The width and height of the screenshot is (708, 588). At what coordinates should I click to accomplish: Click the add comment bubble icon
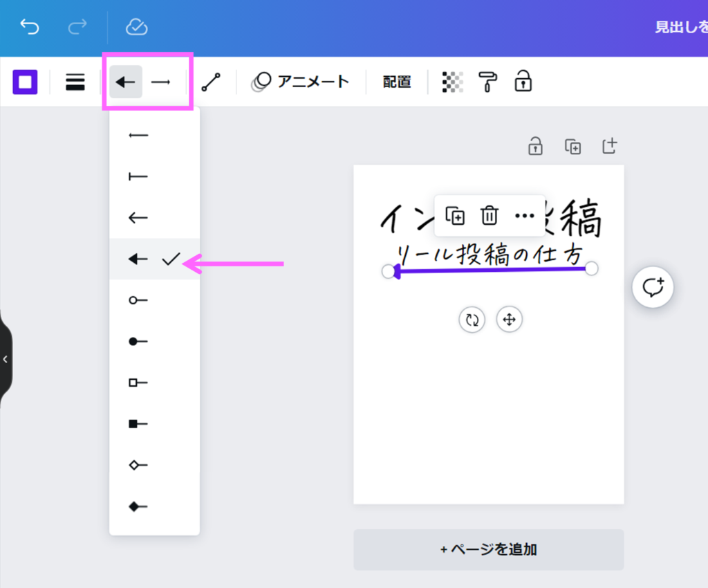(653, 286)
